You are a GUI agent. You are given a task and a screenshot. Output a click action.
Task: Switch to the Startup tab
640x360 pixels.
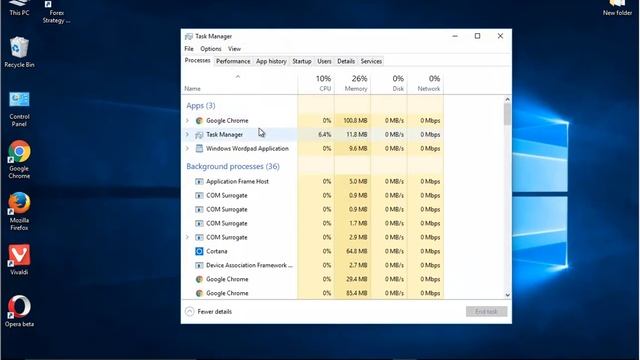pyautogui.click(x=302, y=61)
